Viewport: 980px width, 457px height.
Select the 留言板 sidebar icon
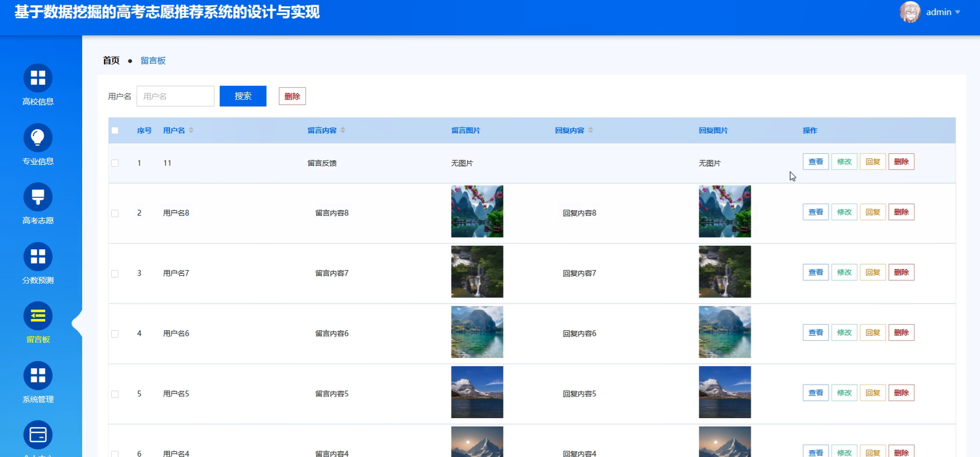pos(38,316)
